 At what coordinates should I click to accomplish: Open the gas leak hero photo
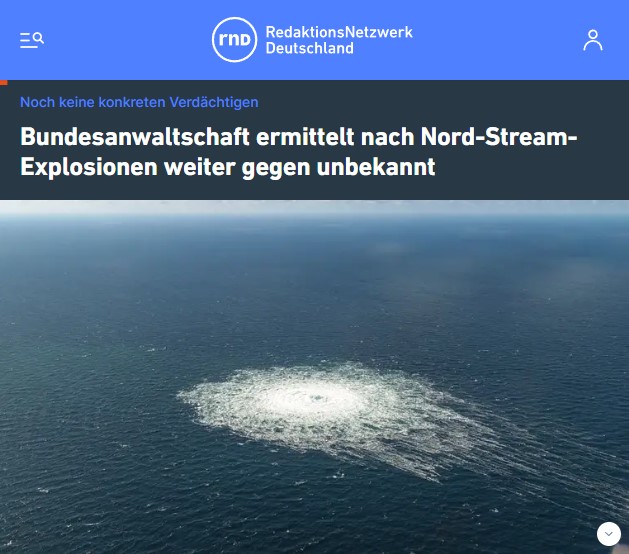click(x=314, y=377)
